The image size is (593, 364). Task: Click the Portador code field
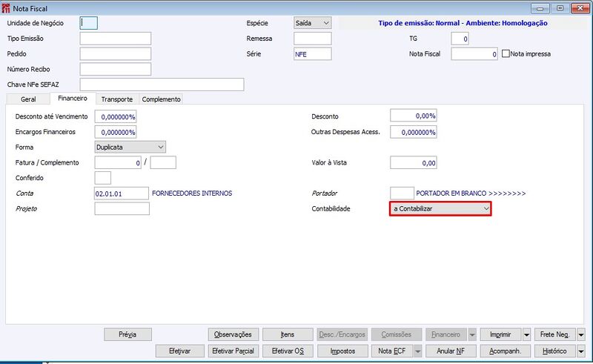(402, 193)
